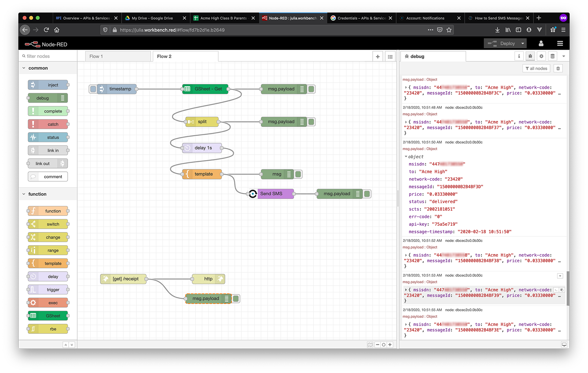Expand all palette categories

pos(72,344)
